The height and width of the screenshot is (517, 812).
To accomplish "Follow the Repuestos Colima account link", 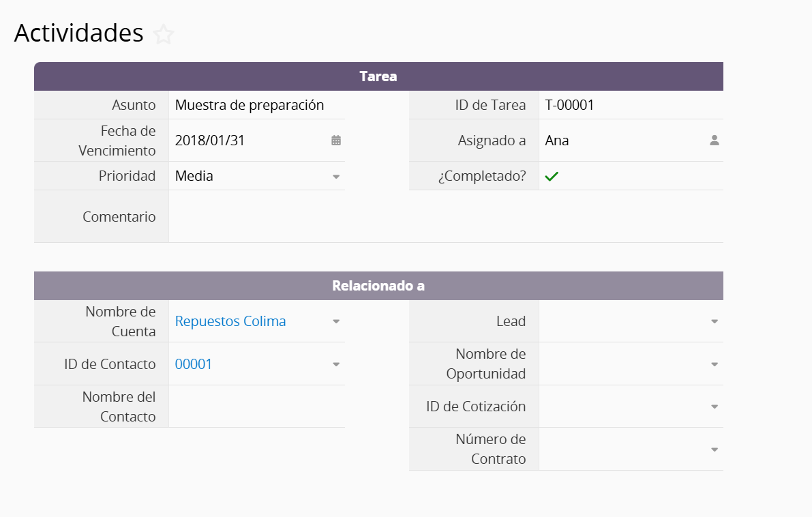I will click(x=230, y=321).
